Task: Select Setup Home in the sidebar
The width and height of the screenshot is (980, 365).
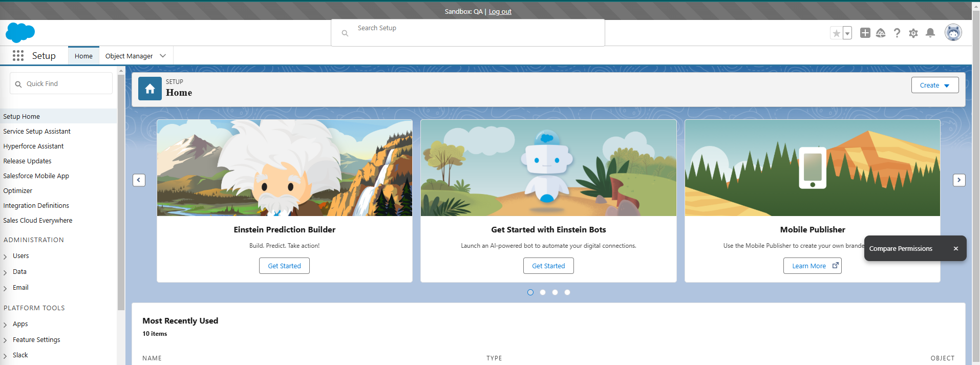Action: coord(58,116)
